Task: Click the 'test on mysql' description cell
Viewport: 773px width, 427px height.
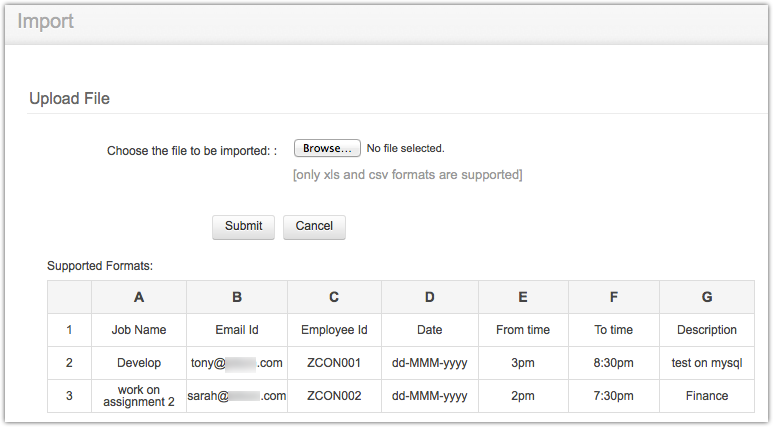Action: [706, 363]
